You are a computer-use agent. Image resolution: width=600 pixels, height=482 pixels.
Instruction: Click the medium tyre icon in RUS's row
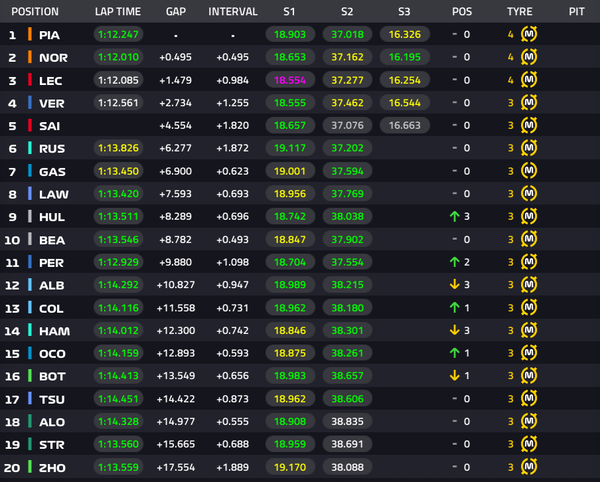[x=529, y=148]
